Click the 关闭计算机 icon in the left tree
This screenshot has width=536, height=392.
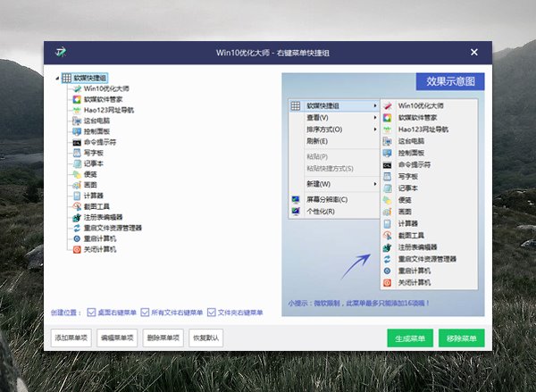78,249
